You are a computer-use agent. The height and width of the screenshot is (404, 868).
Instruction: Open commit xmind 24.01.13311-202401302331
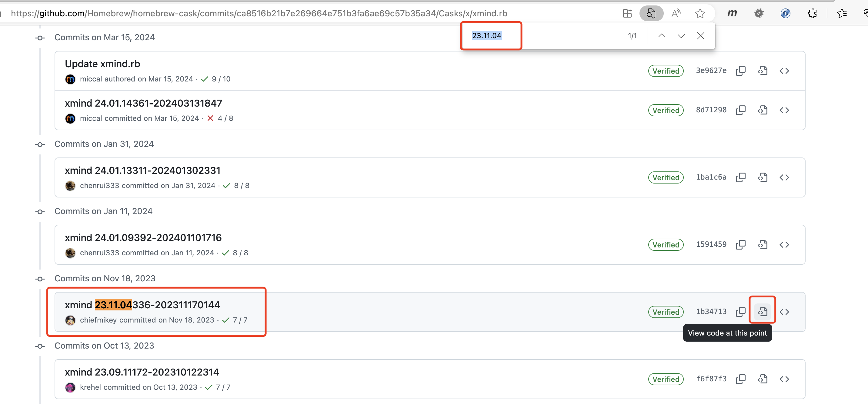(142, 171)
